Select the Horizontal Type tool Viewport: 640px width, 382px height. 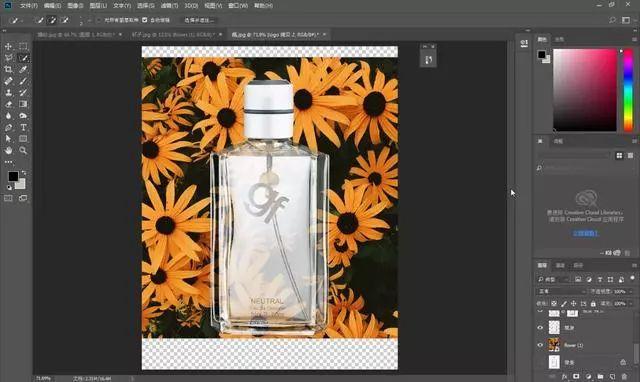23,127
